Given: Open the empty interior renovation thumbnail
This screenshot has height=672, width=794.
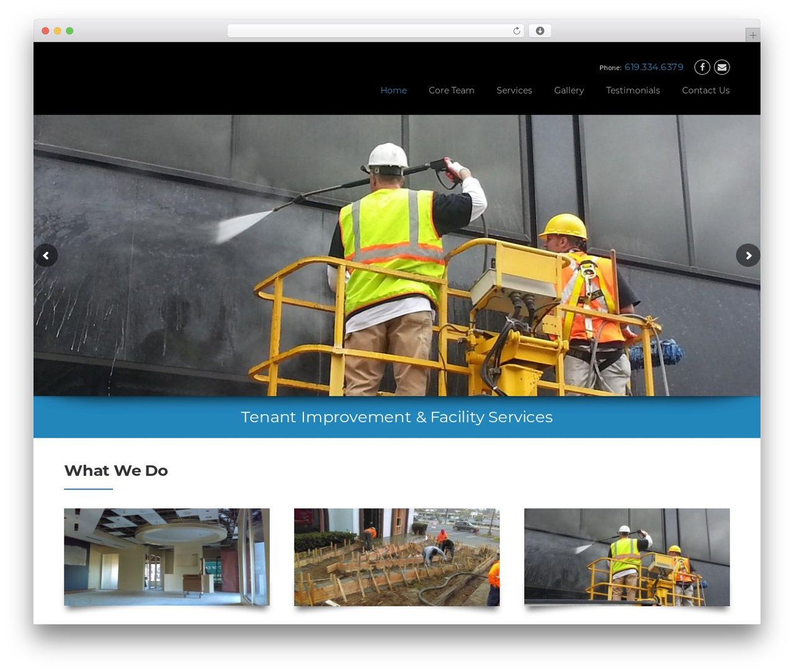Looking at the screenshot, I should click(x=167, y=557).
